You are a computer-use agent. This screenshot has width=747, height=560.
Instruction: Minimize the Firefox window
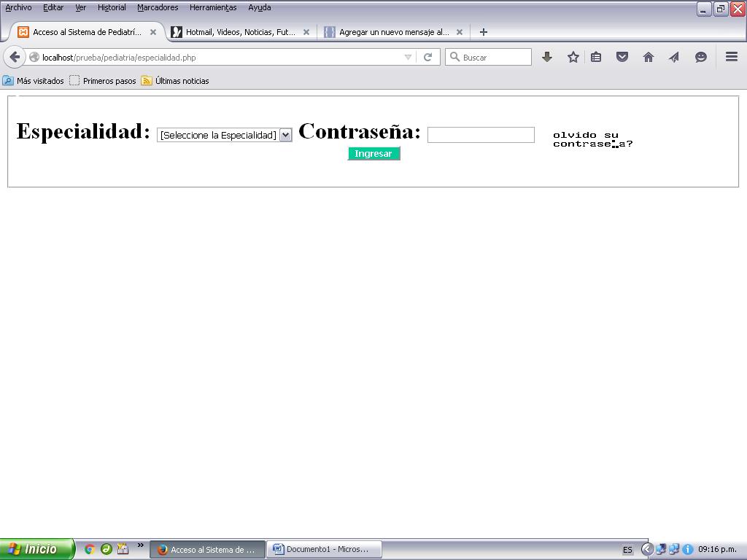(704, 9)
